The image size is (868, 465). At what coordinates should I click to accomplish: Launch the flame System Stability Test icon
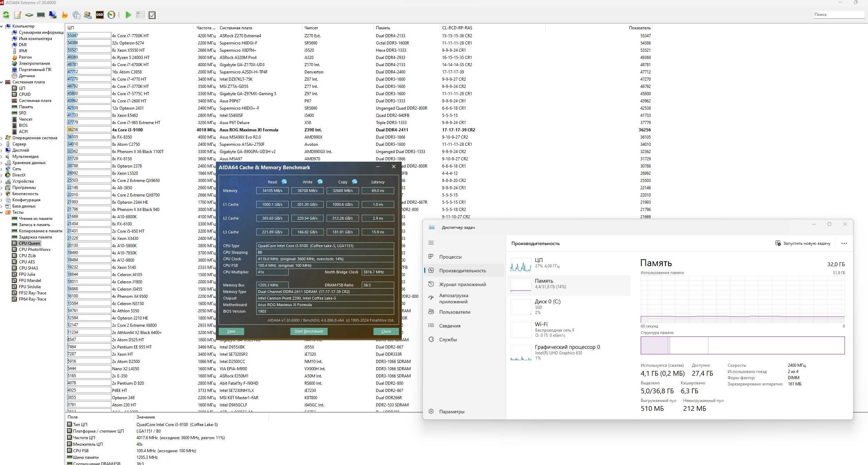(x=64, y=15)
